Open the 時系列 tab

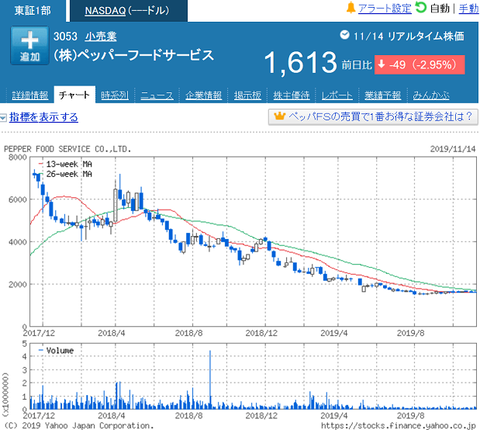(x=115, y=95)
